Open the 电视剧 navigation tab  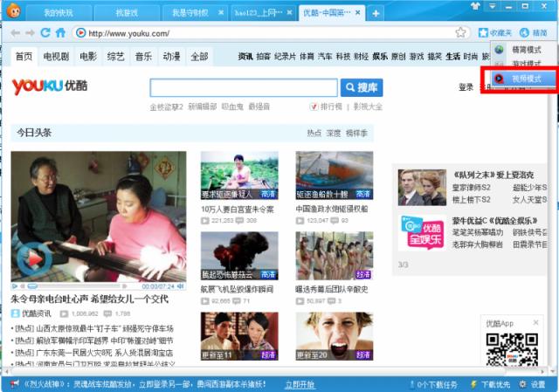coord(56,56)
